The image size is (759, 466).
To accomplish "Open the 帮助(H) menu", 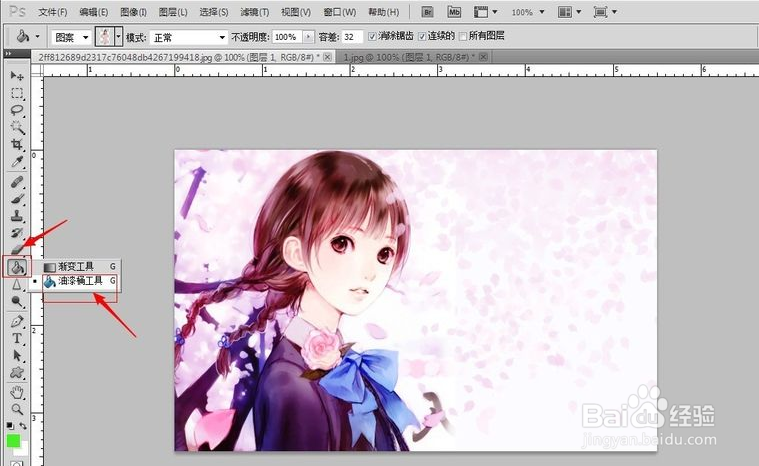I will (x=383, y=12).
